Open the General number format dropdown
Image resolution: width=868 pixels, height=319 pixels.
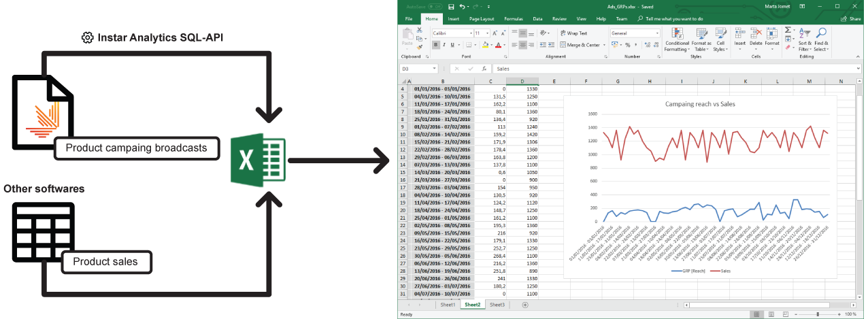[657, 33]
